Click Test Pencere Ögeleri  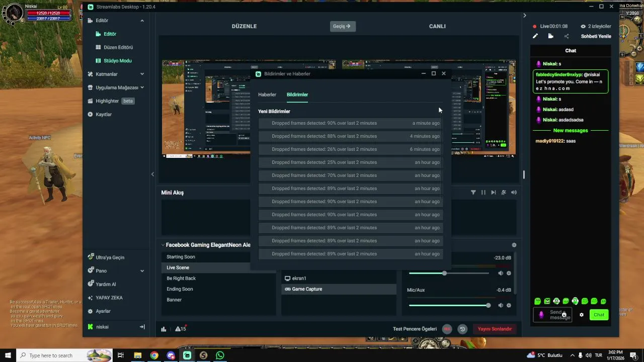415,329
